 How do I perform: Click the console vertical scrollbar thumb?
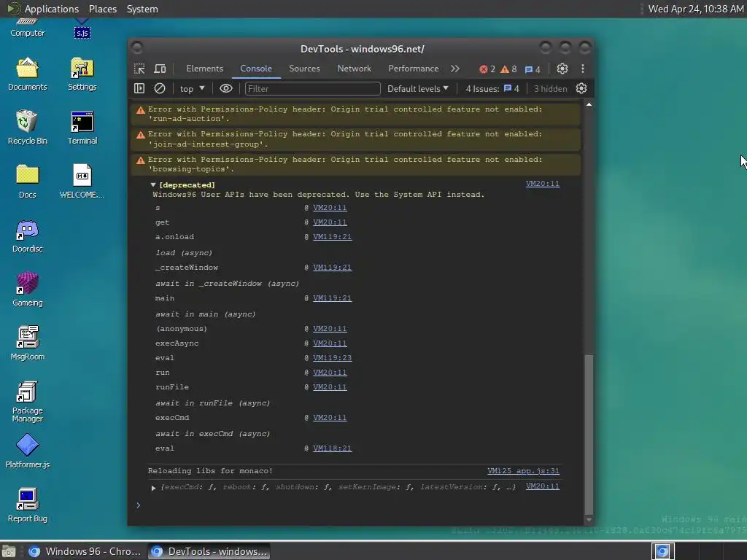coord(589,435)
